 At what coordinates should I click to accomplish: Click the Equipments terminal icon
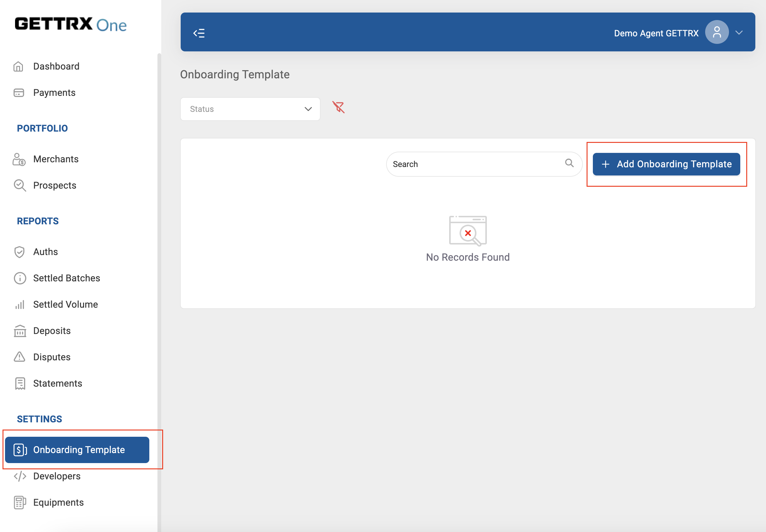[x=20, y=502]
